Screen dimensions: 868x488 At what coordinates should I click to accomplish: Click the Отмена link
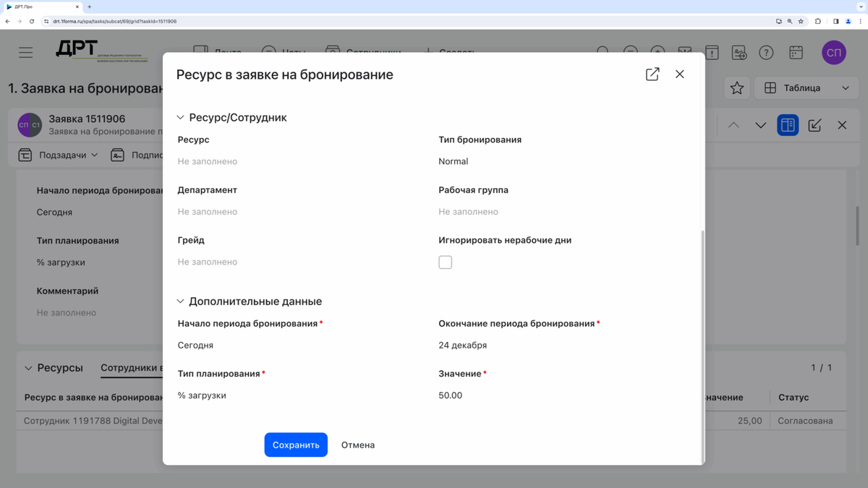pos(357,445)
